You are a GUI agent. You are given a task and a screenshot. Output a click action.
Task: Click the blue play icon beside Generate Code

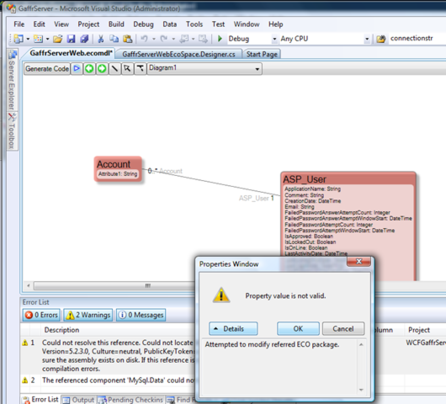[x=77, y=69]
